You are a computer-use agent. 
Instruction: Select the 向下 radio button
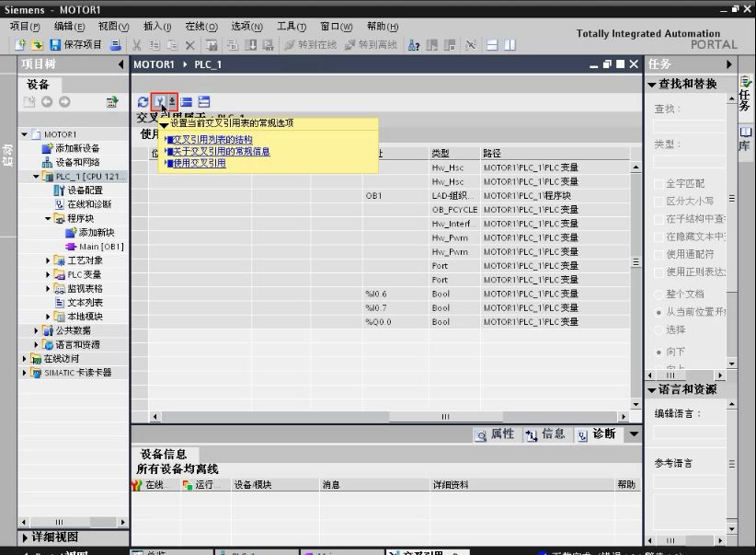coord(659,352)
